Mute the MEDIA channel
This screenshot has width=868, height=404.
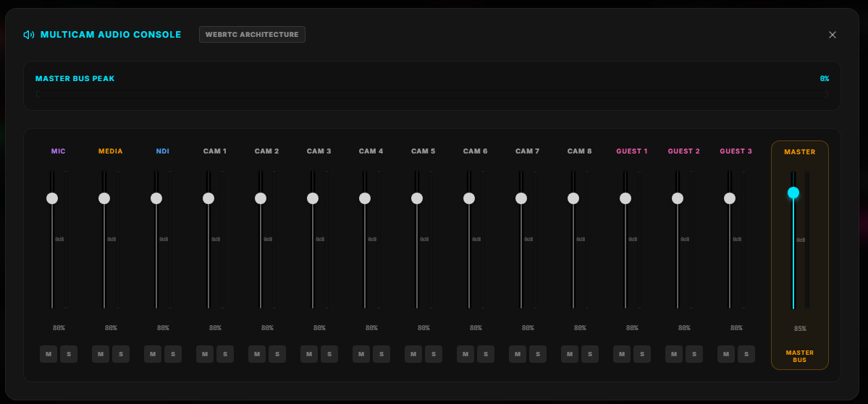[100, 354]
